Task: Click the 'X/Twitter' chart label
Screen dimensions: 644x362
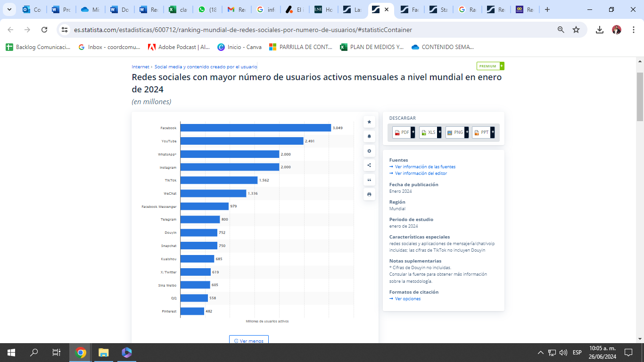Action: point(168,272)
